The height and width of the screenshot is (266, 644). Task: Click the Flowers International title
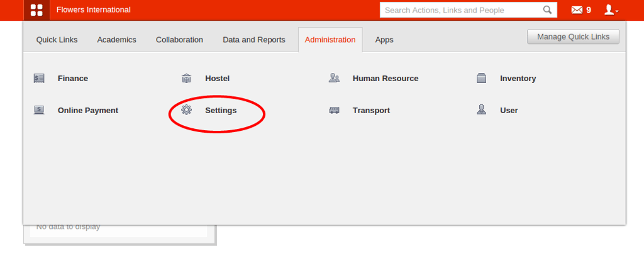click(x=94, y=10)
